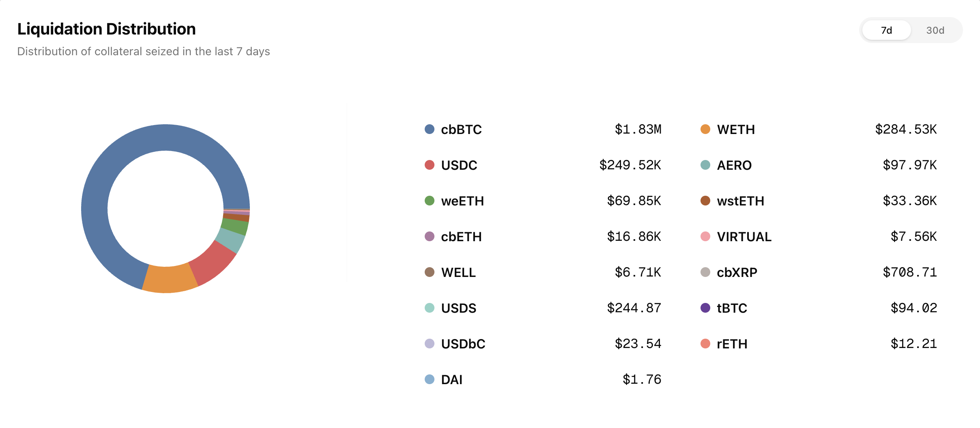Switch to the 7d time range
The width and height of the screenshot is (980, 428).
pos(886,30)
